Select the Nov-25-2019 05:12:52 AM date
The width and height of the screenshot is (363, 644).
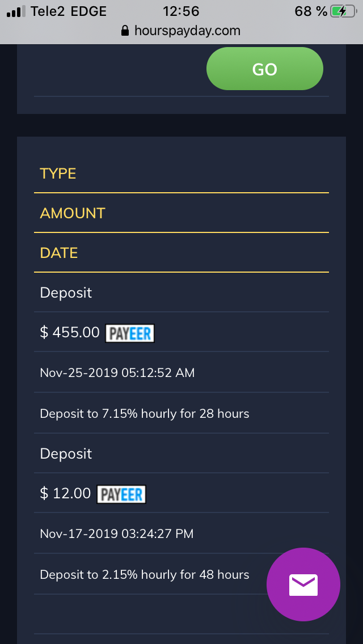click(x=117, y=372)
